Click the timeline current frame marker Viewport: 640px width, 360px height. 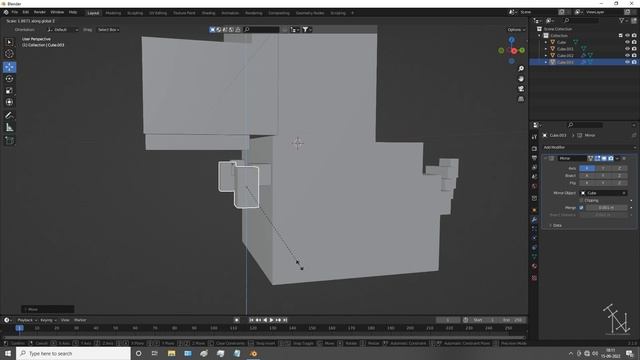19,328
